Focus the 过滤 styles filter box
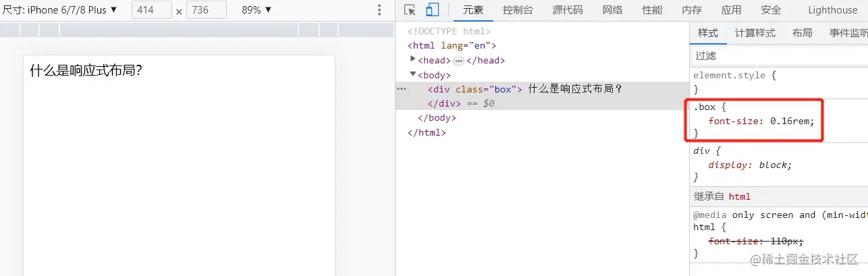Viewport: 868px width, 276px height. 779,55
